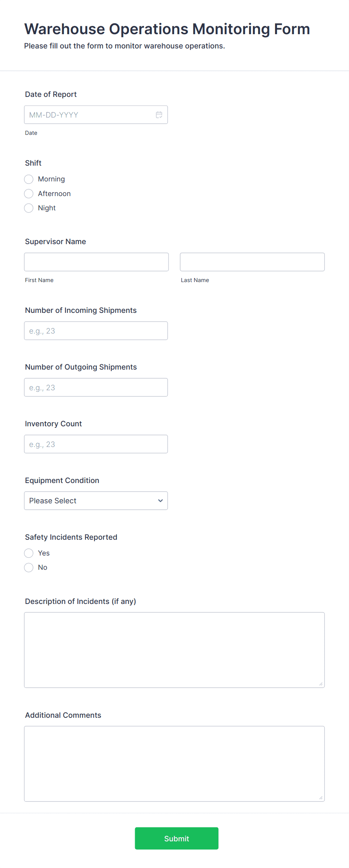Open the calendar date picker icon

159,115
